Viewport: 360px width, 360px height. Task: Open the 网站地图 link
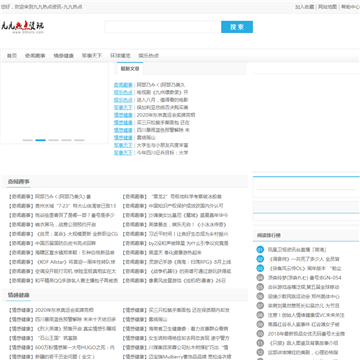(x=328, y=7)
